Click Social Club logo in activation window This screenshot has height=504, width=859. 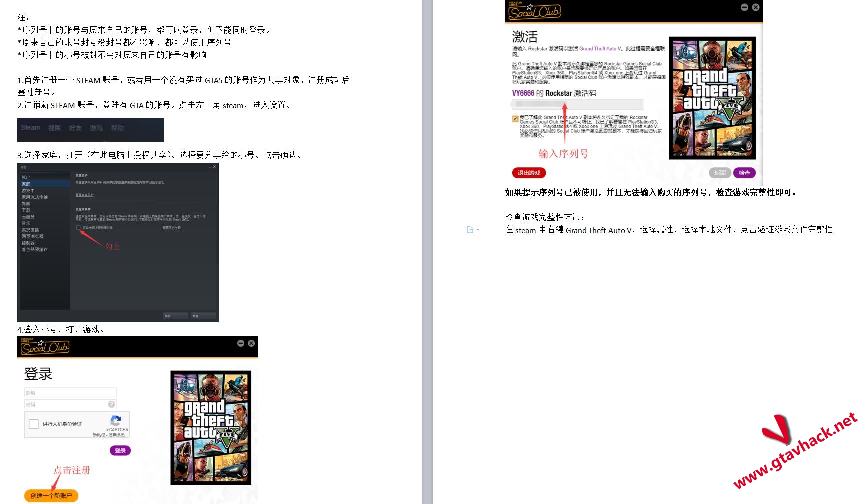(x=534, y=10)
